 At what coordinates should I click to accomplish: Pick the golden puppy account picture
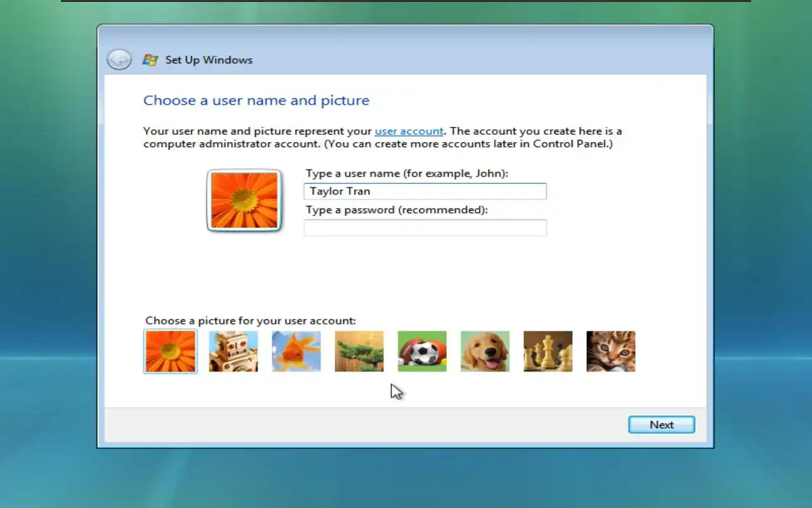coord(485,351)
